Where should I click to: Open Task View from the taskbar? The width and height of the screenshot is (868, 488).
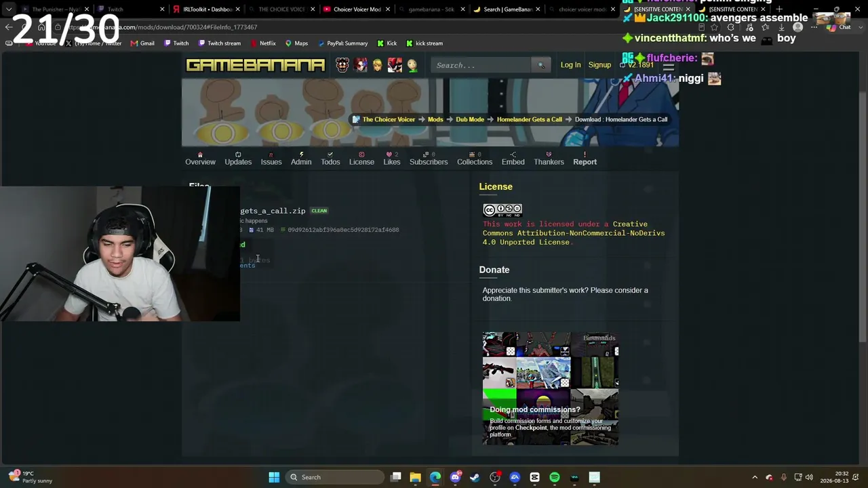pos(396,477)
